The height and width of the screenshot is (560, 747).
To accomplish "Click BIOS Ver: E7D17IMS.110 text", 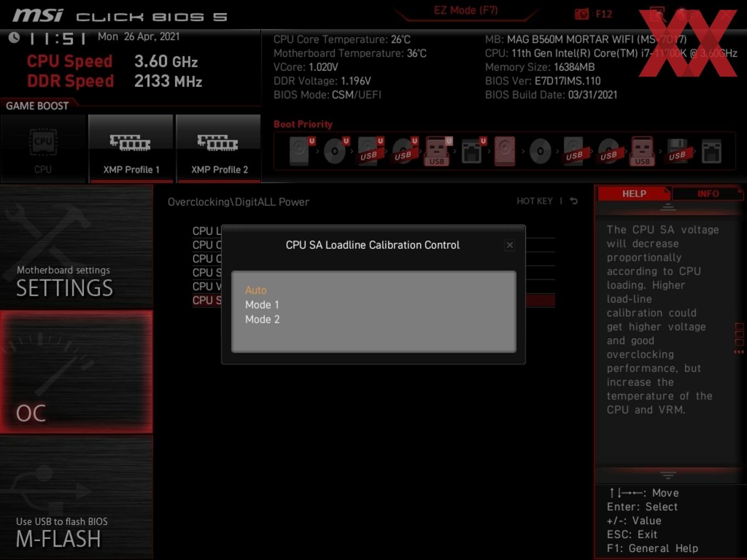I will tap(543, 81).
